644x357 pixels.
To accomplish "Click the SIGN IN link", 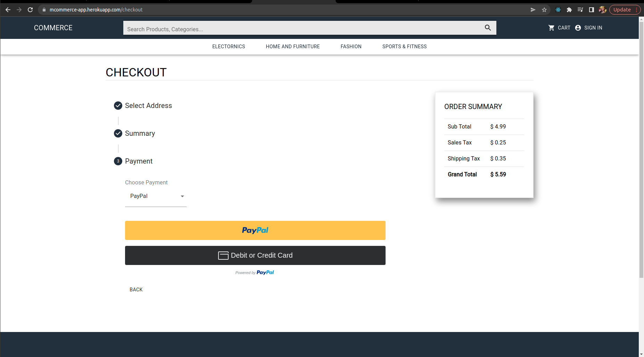I will tap(593, 28).
